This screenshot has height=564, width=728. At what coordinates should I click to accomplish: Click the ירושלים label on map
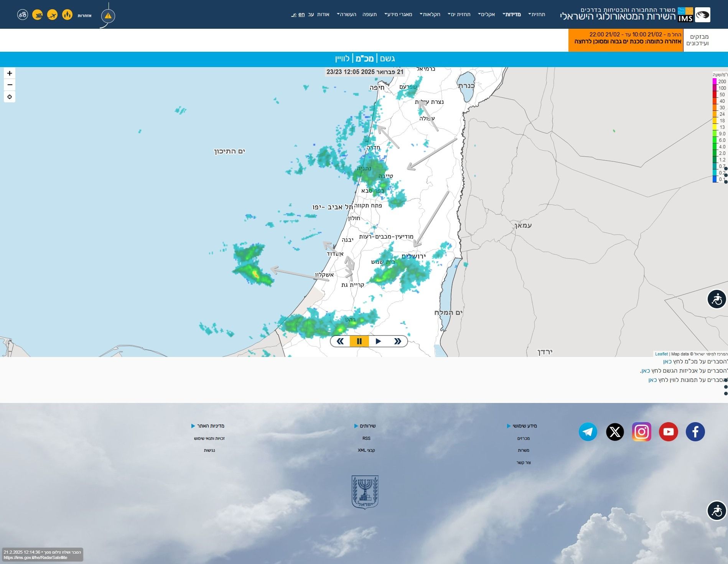point(413,256)
